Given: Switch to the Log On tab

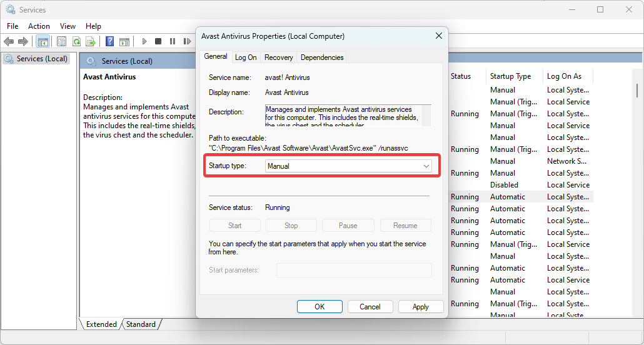Looking at the screenshot, I should click(x=246, y=57).
